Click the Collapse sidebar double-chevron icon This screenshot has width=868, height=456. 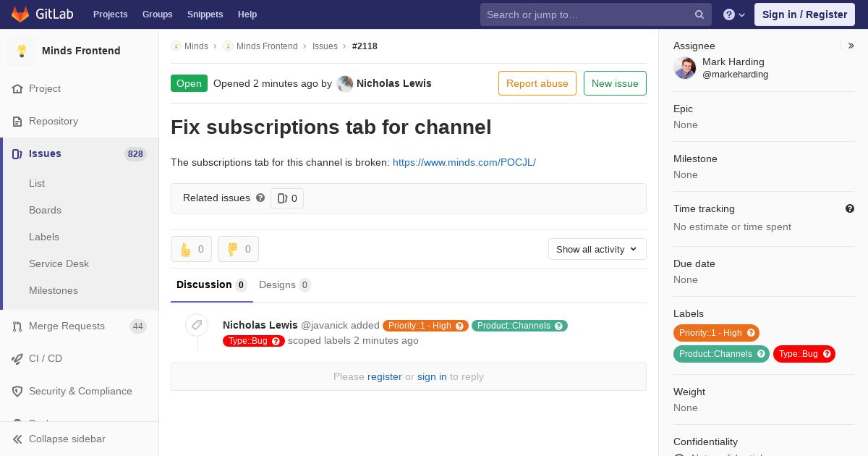(x=17, y=439)
